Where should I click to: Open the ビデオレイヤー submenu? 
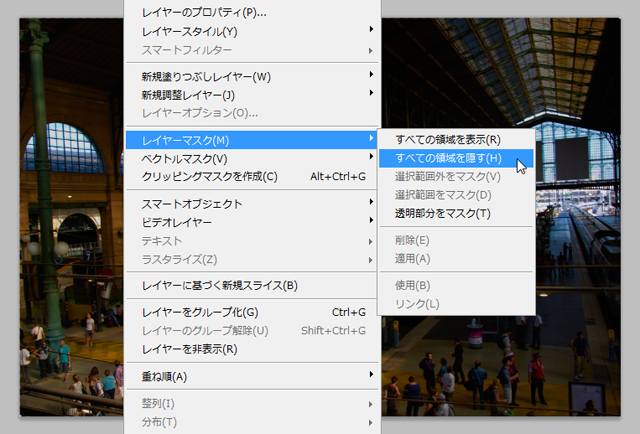(x=252, y=222)
